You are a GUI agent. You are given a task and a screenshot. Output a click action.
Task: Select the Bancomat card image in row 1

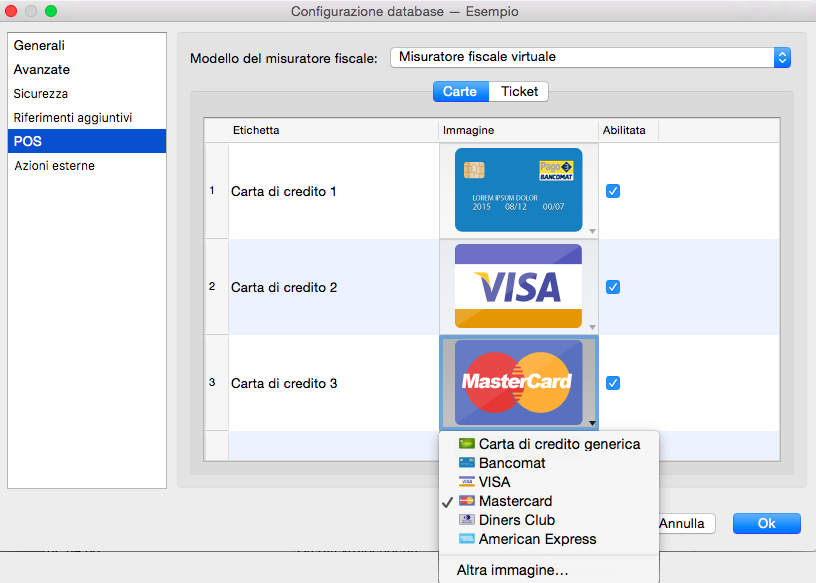click(x=518, y=190)
